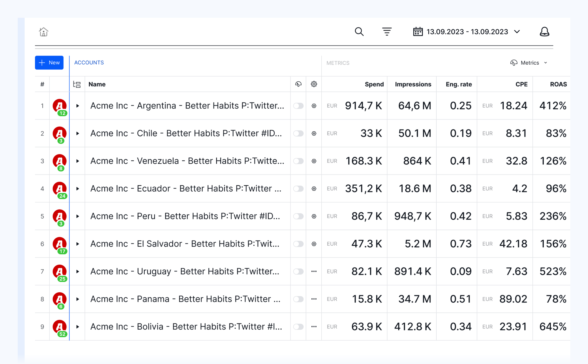Select the ACCOUNTS tab
588x364 pixels.
[x=89, y=63]
